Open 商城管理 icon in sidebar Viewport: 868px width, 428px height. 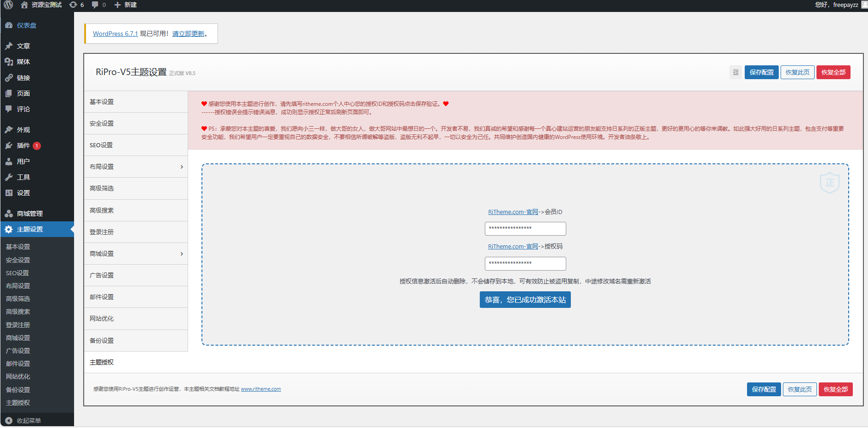(x=9, y=214)
